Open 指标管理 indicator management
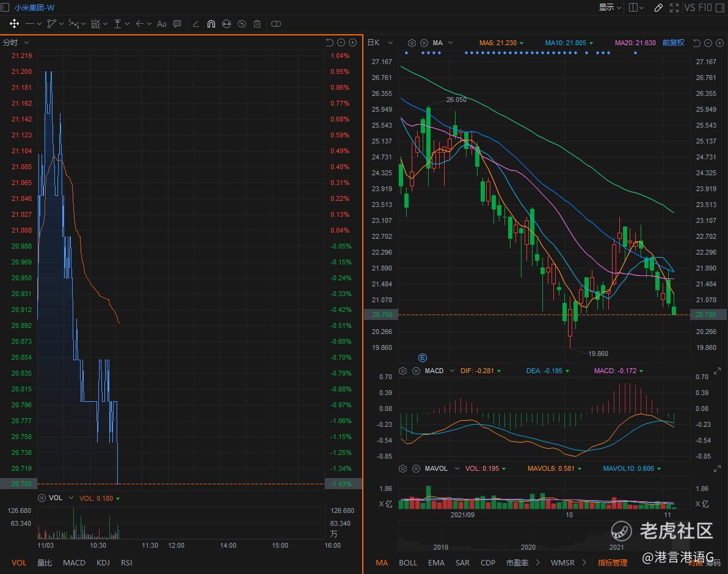Viewport: 728px width, 574px height. (x=613, y=562)
